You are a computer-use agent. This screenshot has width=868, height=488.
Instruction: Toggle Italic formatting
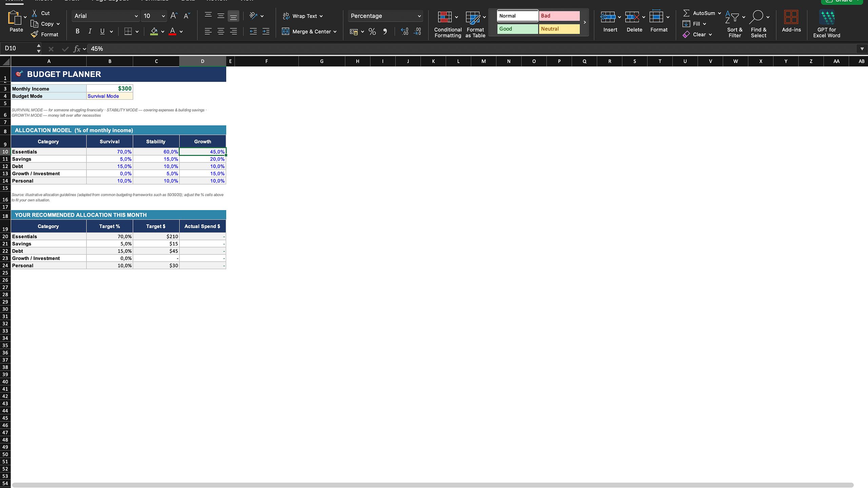tap(90, 32)
